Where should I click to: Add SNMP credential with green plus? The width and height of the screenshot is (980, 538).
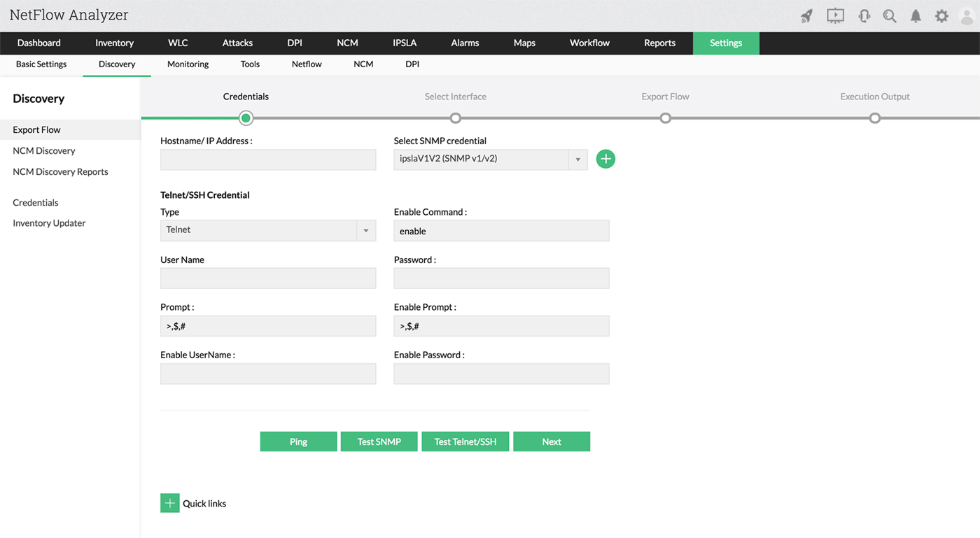click(605, 159)
